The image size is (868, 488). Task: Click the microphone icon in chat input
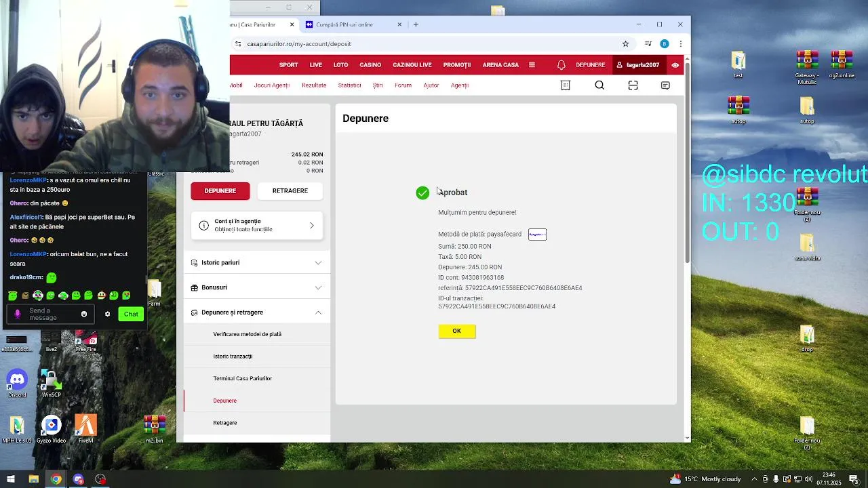pyautogui.click(x=18, y=314)
